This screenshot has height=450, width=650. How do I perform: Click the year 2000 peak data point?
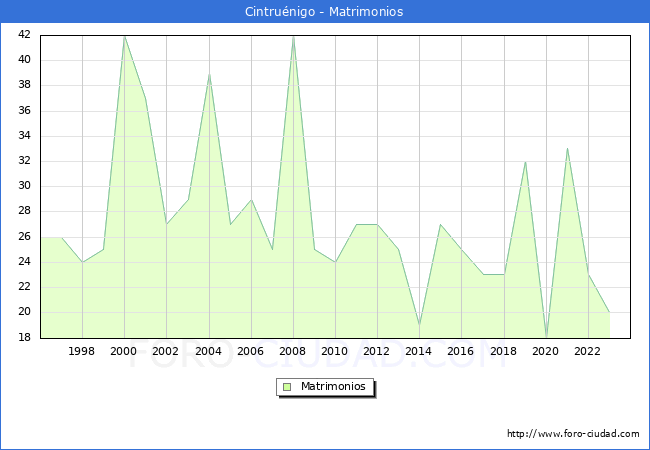124,36
